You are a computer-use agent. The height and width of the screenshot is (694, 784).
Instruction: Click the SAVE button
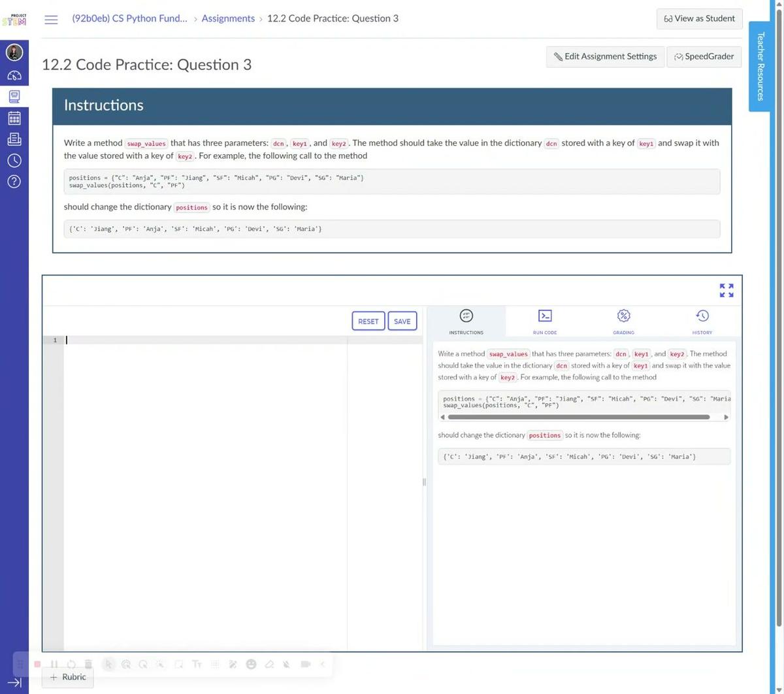pos(402,321)
